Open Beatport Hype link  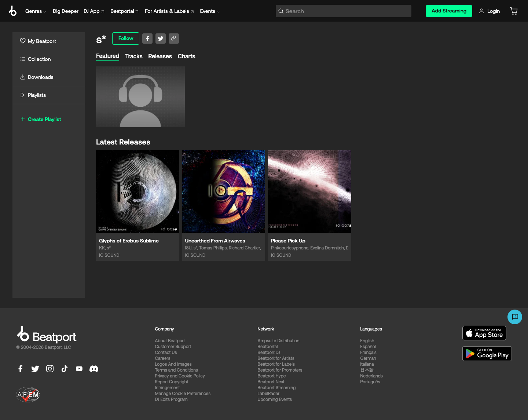click(x=271, y=376)
